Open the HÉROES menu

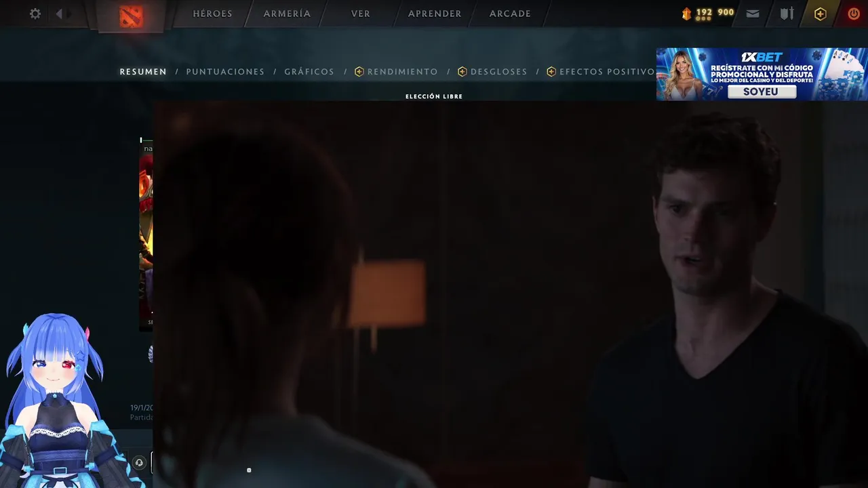pyautogui.click(x=212, y=14)
